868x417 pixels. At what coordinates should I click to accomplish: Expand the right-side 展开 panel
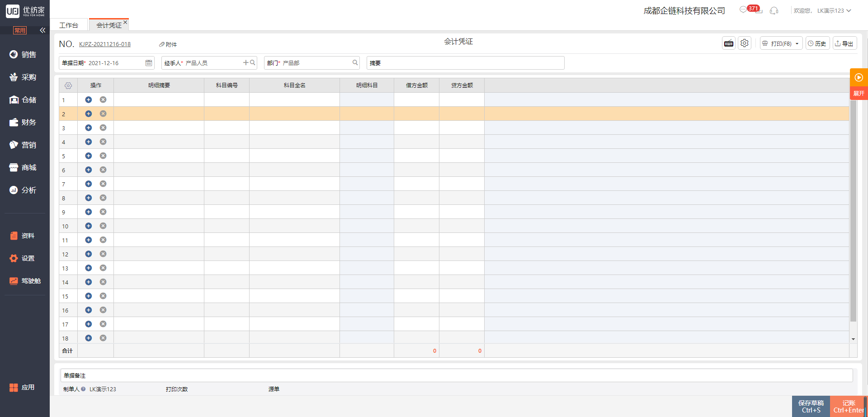click(x=859, y=93)
